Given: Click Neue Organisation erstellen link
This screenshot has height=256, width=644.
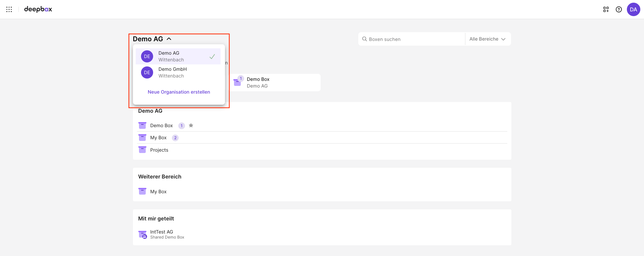Looking at the screenshot, I should tap(179, 92).
